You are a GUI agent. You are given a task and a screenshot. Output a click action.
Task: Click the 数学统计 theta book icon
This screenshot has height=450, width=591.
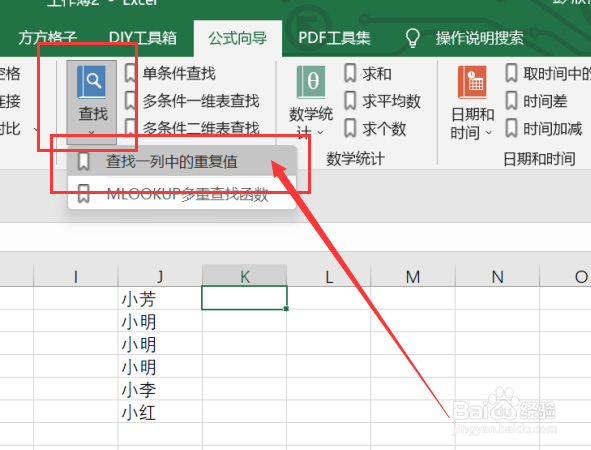click(311, 82)
